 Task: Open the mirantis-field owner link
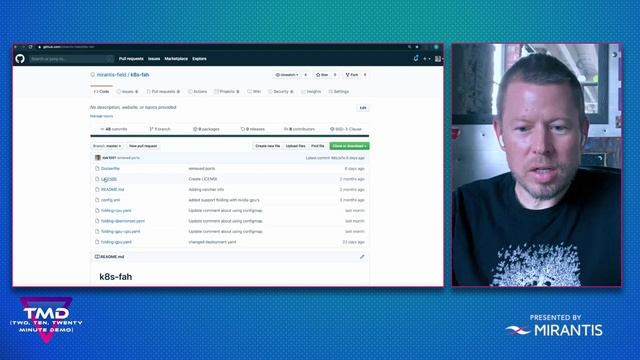click(x=111, y=75)
